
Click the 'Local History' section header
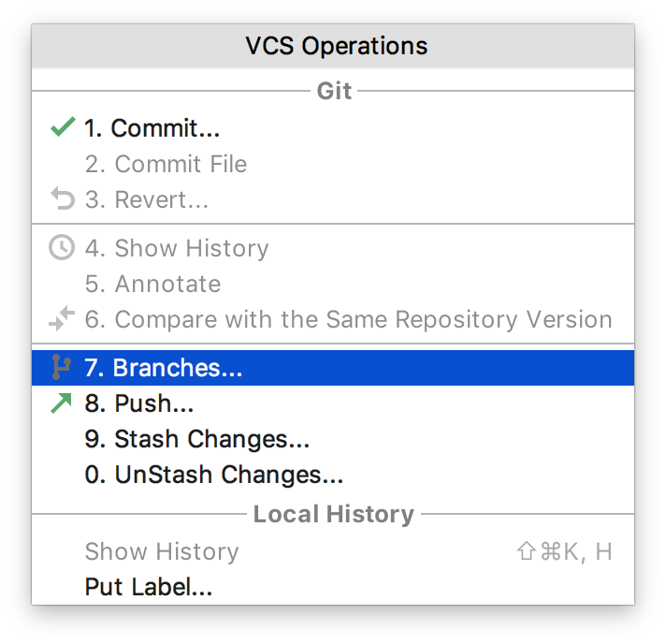pos(333,514)
